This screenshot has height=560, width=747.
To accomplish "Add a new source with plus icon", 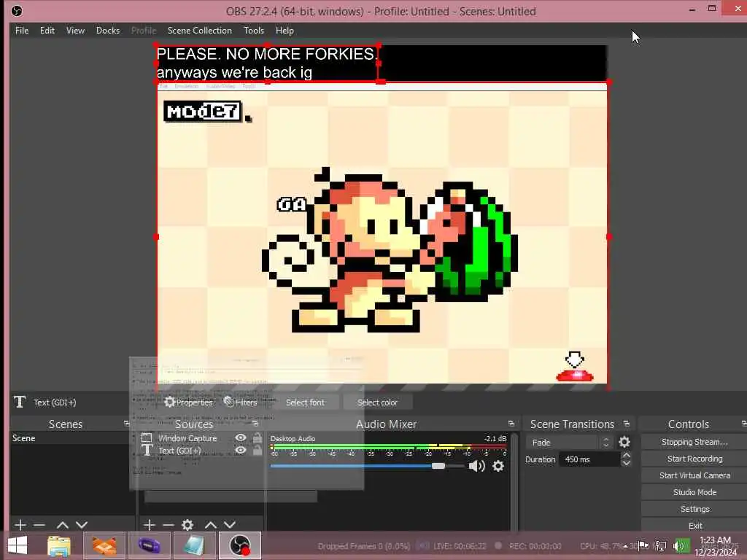I will (149, 525).
